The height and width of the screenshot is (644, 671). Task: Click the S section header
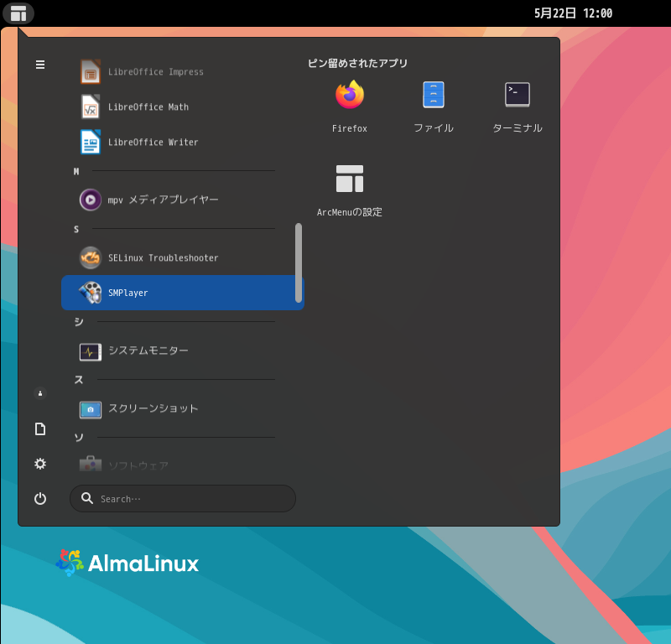pos(76,230)
